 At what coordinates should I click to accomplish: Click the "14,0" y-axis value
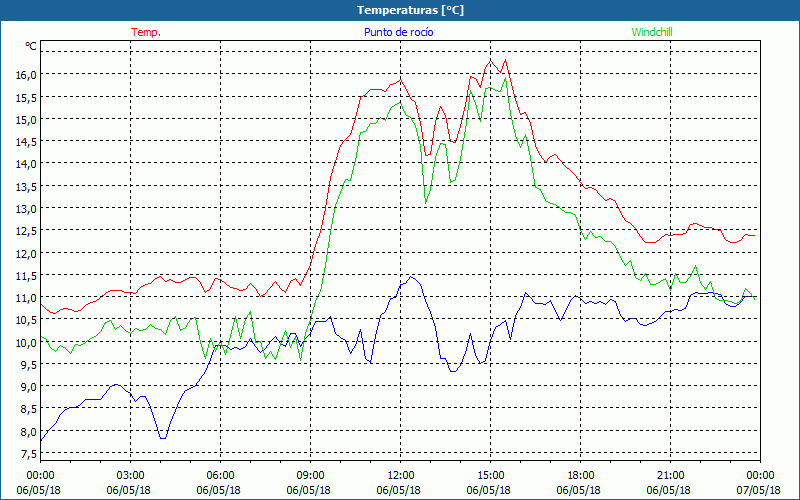[26, 164]
